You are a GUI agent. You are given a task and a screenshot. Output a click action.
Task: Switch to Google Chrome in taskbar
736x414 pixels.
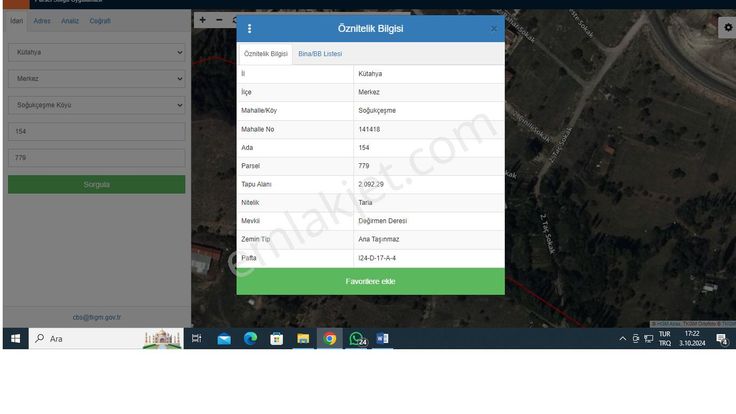(x=330, y=338)
